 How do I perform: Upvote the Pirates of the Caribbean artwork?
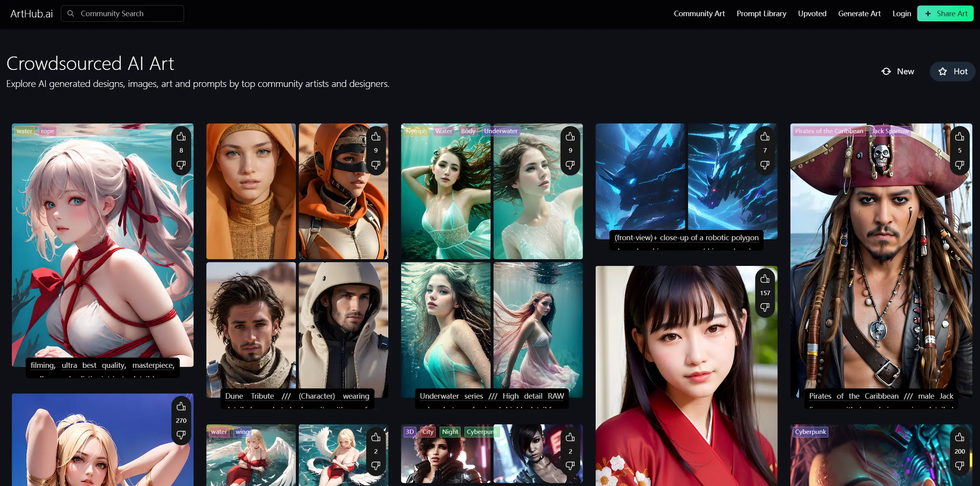click(x=959, y=137)
